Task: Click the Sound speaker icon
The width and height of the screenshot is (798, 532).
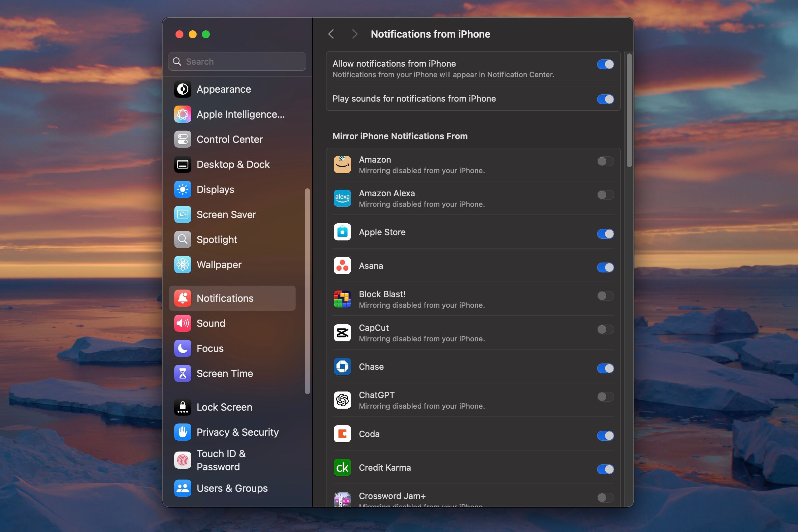Action: click(x=182, y=324)
